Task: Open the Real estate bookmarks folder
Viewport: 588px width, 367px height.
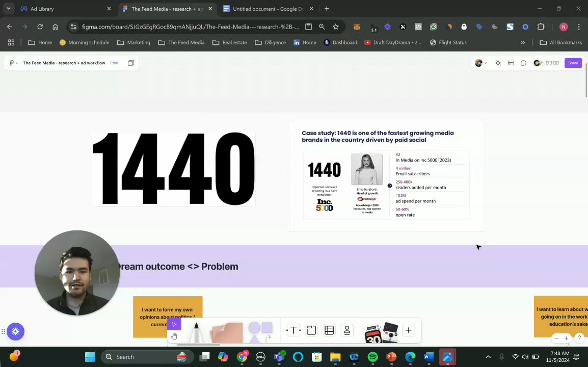Action: pyautogui.click(x=229, y=42)
